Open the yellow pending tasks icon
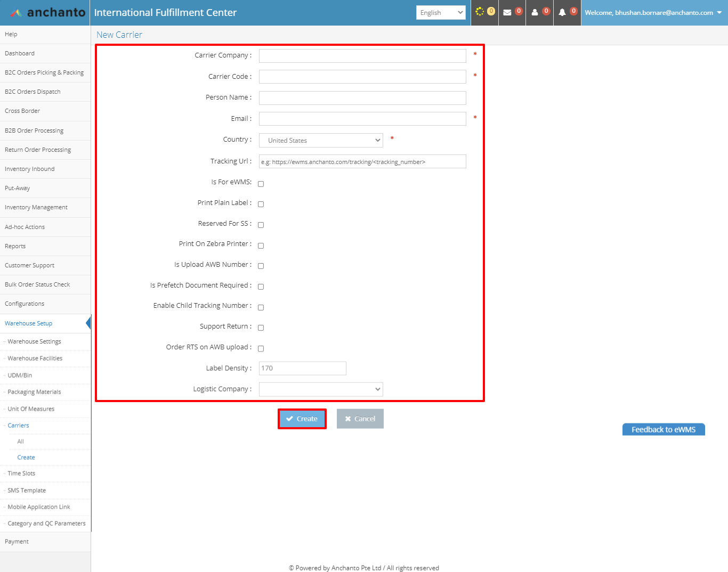 point(480,12)
